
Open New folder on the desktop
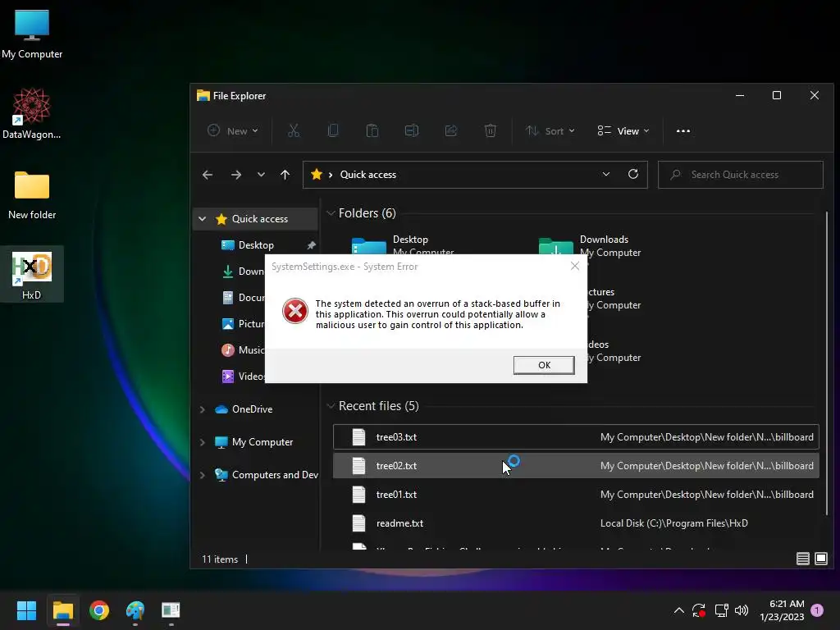click(x=32, y=195)
